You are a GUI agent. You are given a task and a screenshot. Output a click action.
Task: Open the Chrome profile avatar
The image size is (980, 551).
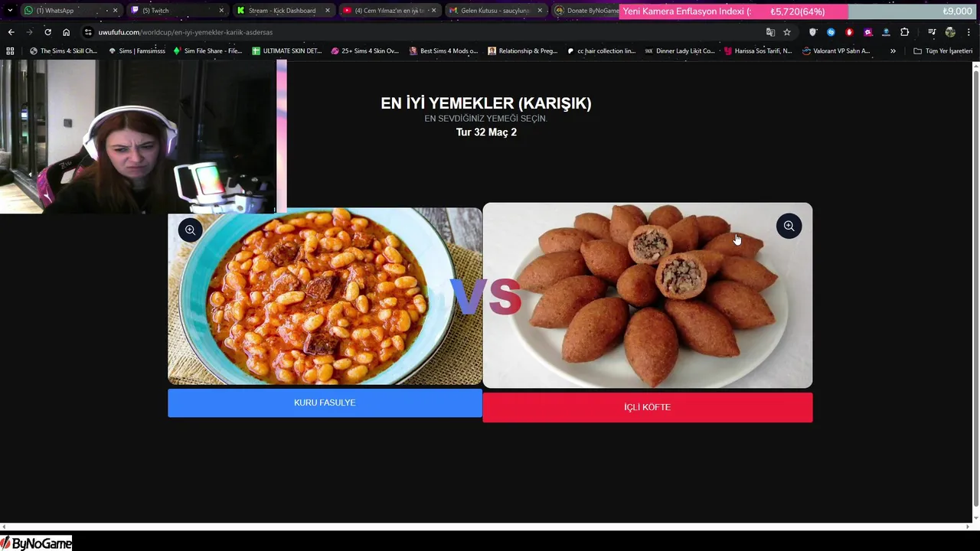[x=950, y=32]
